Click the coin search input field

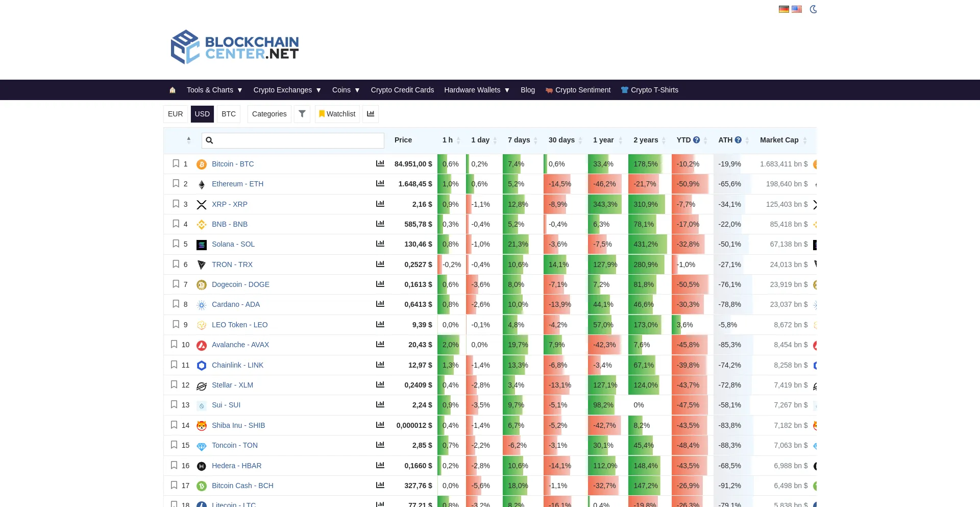pyautogui.click(x=292, y=140)
